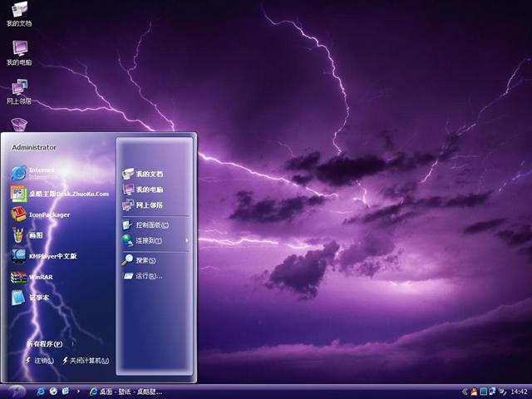The height and width of the screenshot is (399, 532).
Task: Open the network connection tray icon
Action: click(492, 392)
